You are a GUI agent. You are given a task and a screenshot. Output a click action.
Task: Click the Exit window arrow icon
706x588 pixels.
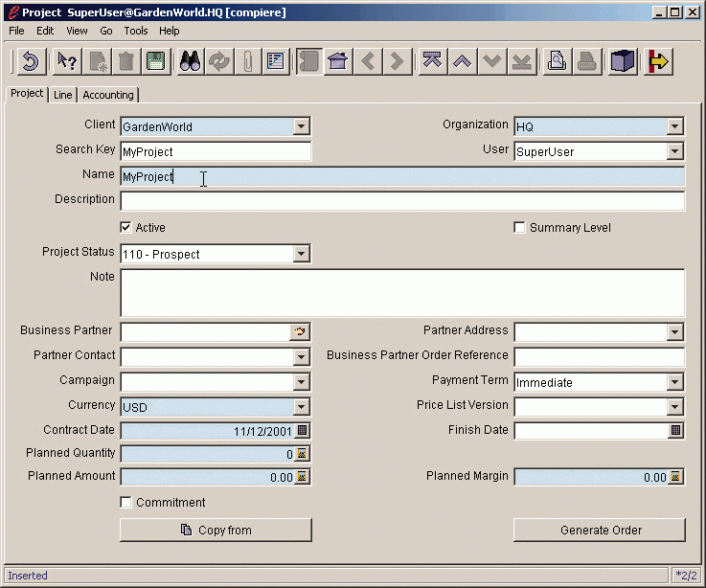point(658,62)
